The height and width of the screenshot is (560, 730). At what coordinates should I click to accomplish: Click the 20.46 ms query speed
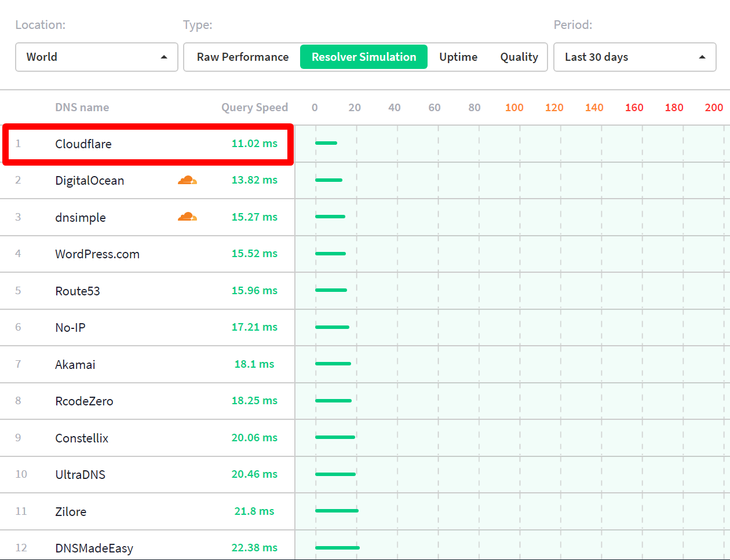[x=254, y=474]
